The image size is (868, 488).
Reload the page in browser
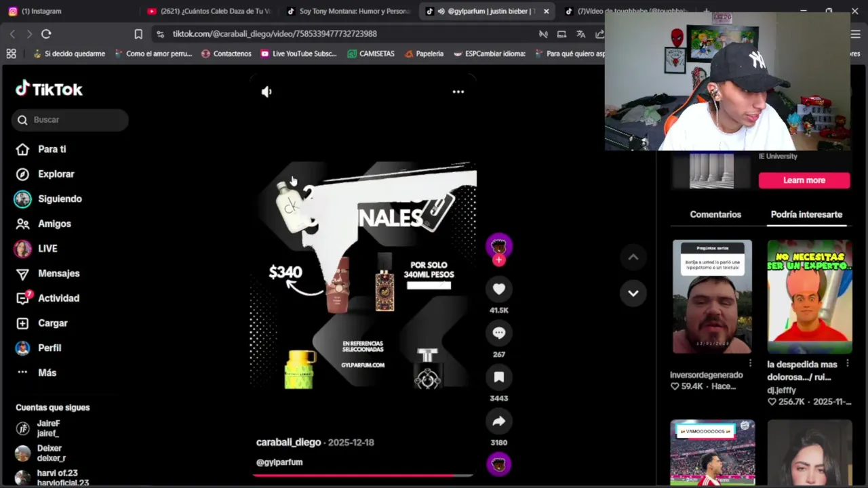pyautogui.click(x=46, y=34)
